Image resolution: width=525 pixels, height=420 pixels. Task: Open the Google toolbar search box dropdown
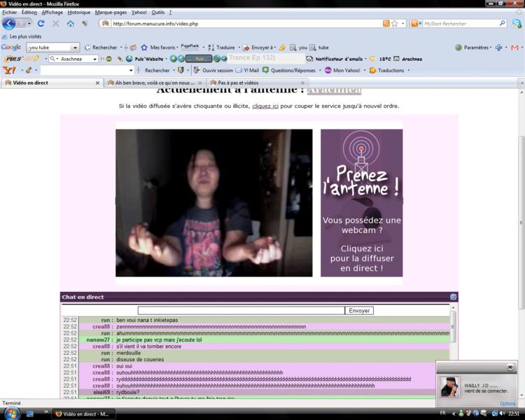[75, 48]
